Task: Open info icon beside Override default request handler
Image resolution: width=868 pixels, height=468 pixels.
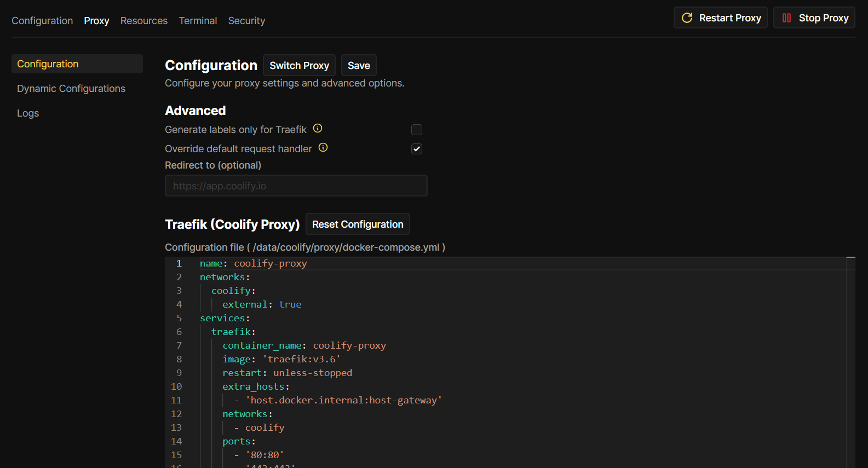Action: pos(323,148)
